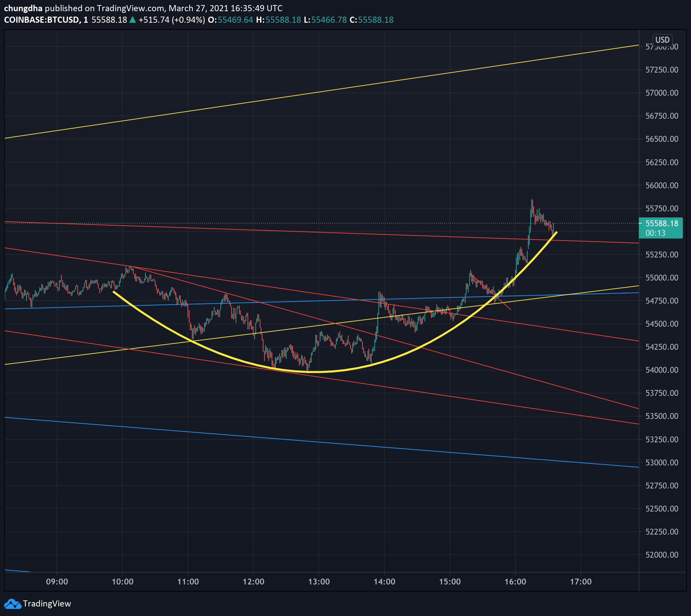Click the 56000.00 price axis label
Screen dimensions: 691x616
click(x=662, y=186)
